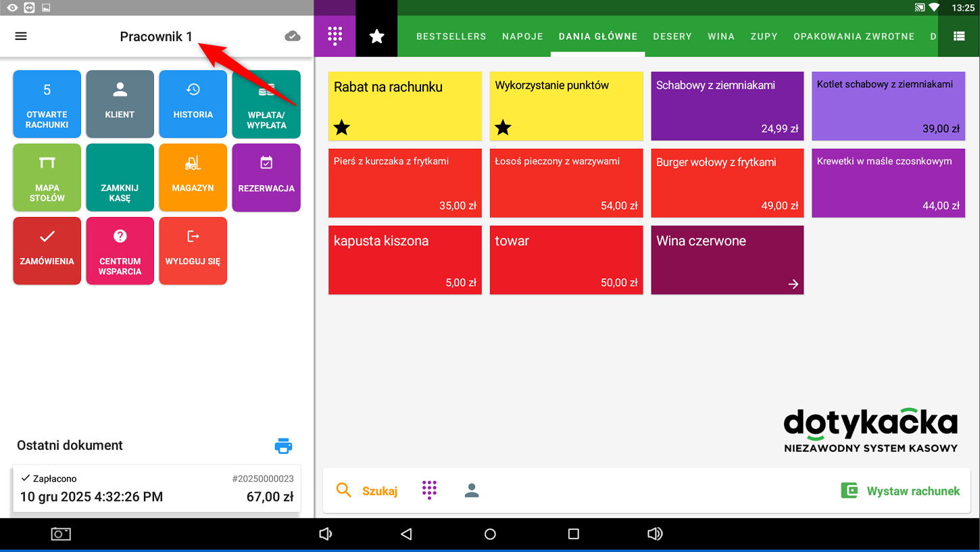Tap the cloud sync status icon
This screenshot has width=980, height=552.
293,36
